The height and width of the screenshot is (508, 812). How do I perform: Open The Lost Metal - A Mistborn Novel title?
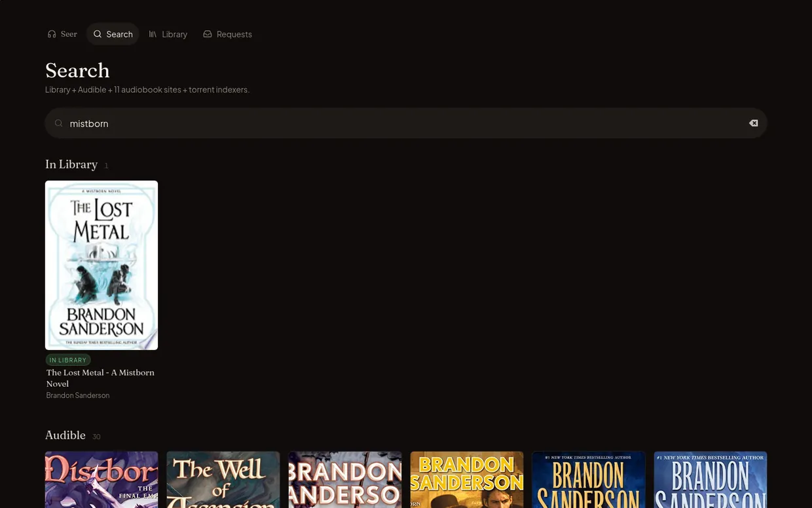pos(100,378)
